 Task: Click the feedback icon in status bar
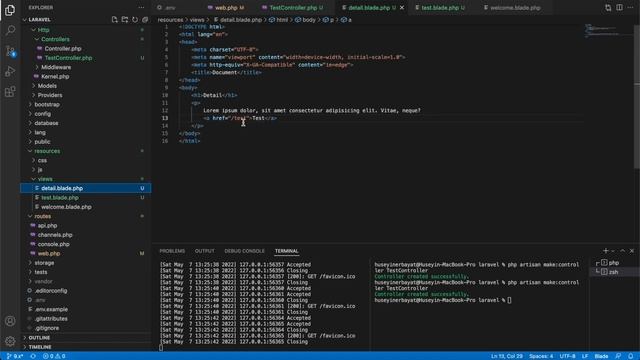618,356
